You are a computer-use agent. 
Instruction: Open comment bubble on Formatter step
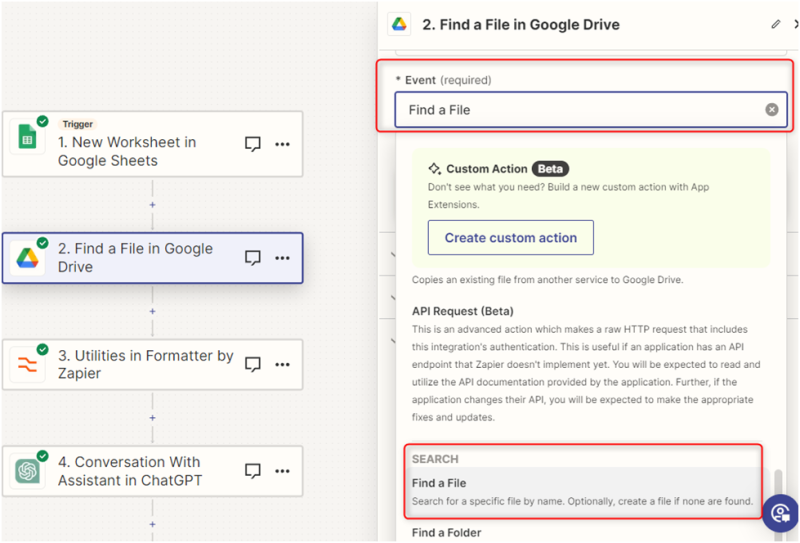(253, 364)
